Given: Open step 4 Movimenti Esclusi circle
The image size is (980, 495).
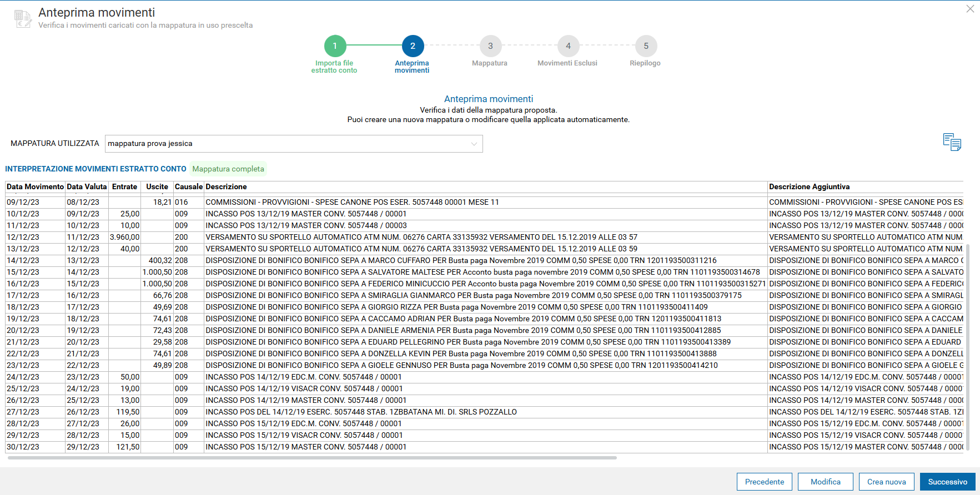Looking at the screenshot, I should pos(568,46).
